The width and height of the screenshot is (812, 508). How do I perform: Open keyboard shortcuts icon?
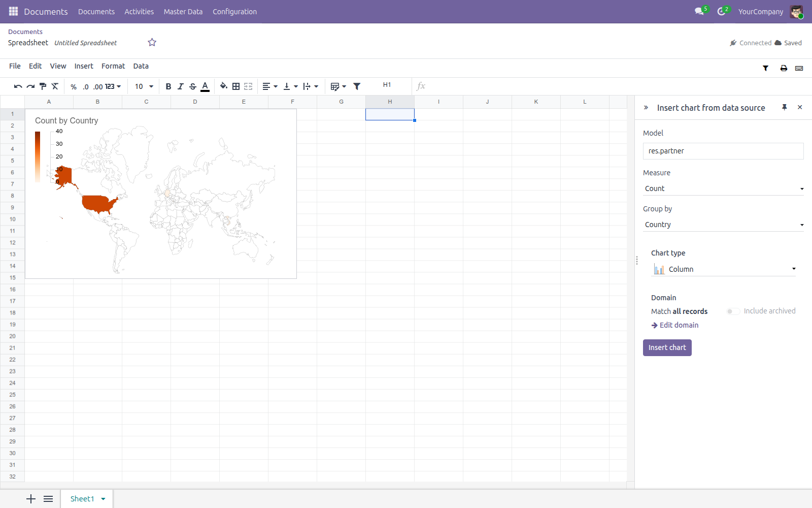click(799, 68)
